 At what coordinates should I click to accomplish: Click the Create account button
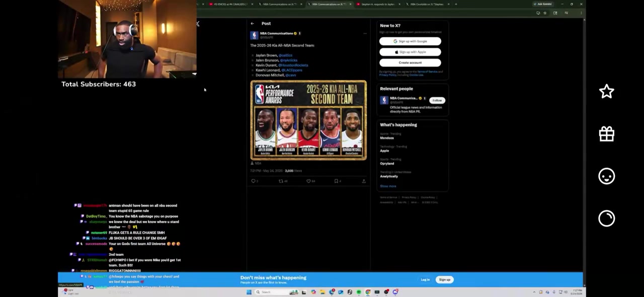coord(410,63)
